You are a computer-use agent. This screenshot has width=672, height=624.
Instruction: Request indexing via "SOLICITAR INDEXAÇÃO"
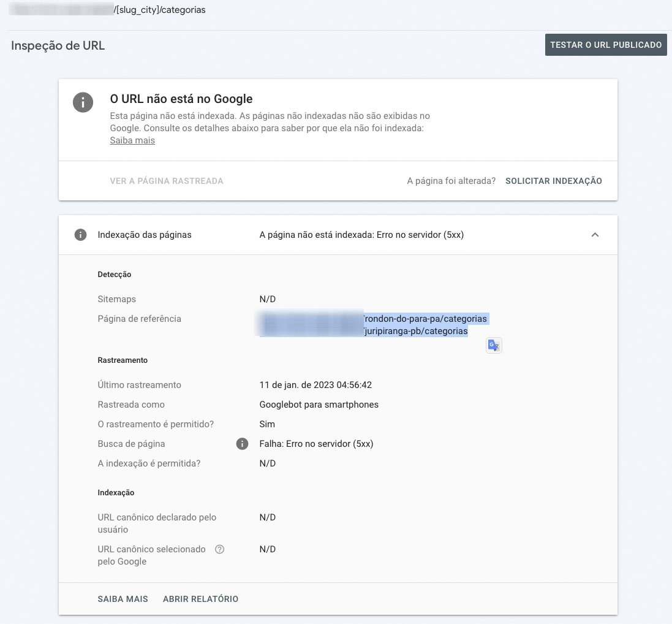[553, 181]
